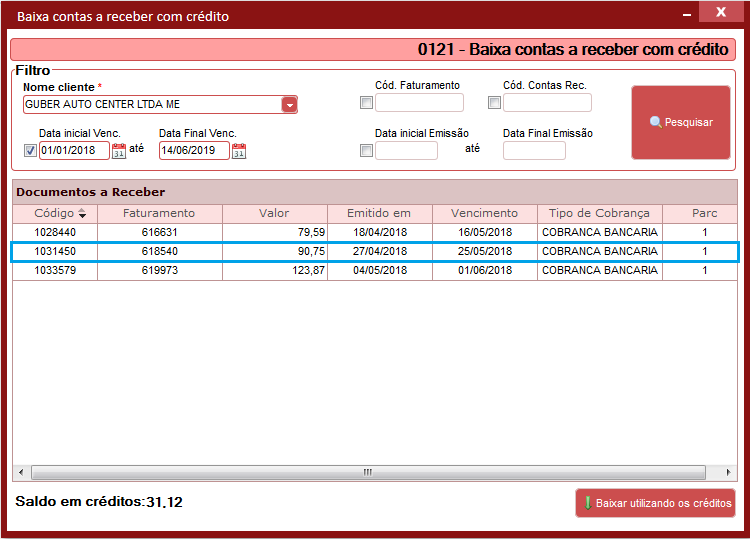Viewport: 750px width, 539px height.
Task: Click Baixar utilizando os créditos button
Action: pos(655,503)
